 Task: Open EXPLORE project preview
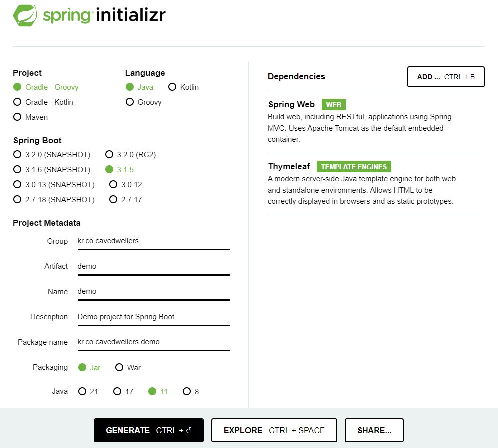point(274,430)
